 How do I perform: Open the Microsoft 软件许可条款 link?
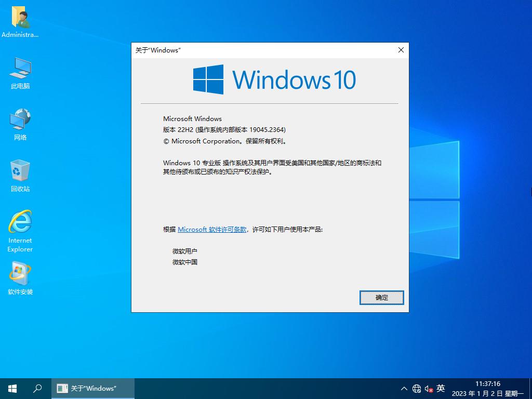[212, 229]
